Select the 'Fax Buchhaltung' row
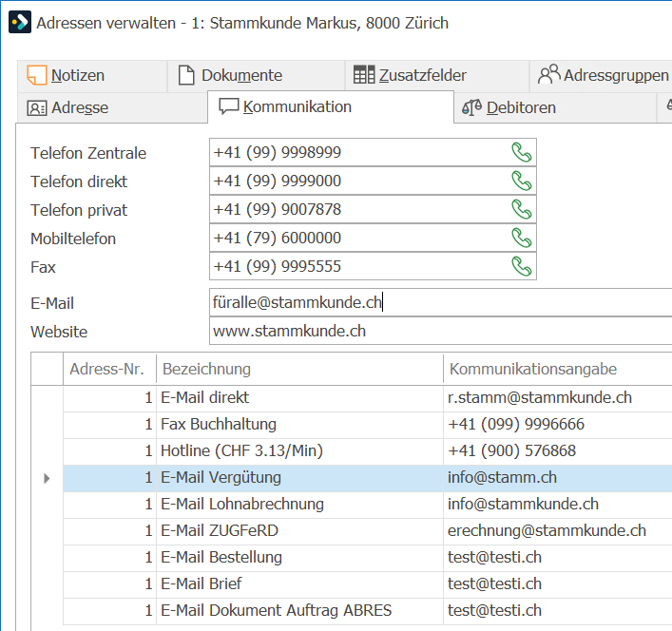672x631 pixels. click(367, 425)
